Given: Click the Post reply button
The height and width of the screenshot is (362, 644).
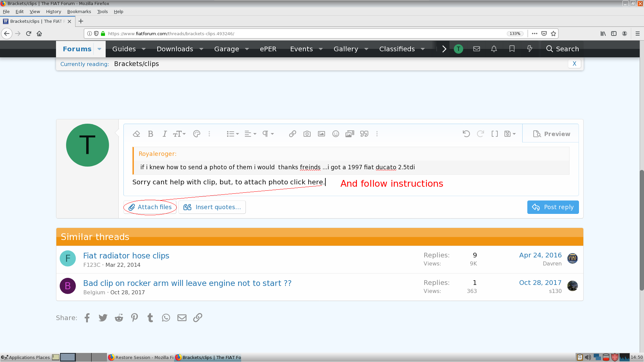Looking at the screenshot, I should coord(553,207).
